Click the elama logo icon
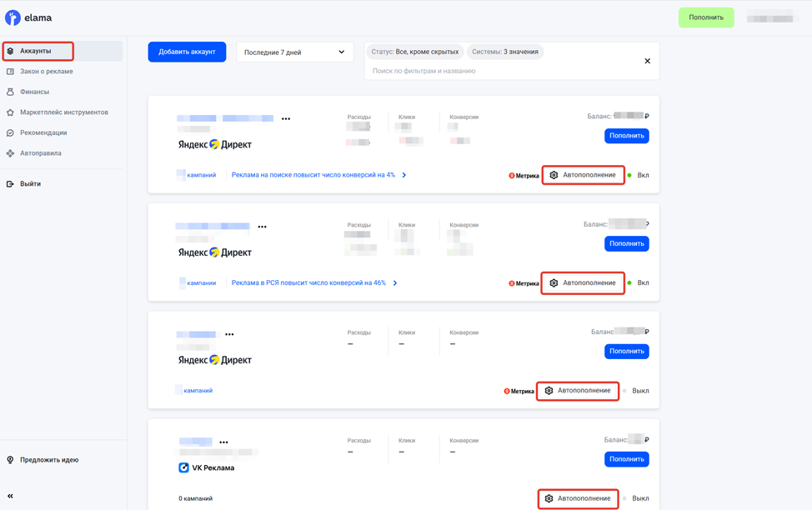This screenshot has width=812, height=510. pos(13,17)
